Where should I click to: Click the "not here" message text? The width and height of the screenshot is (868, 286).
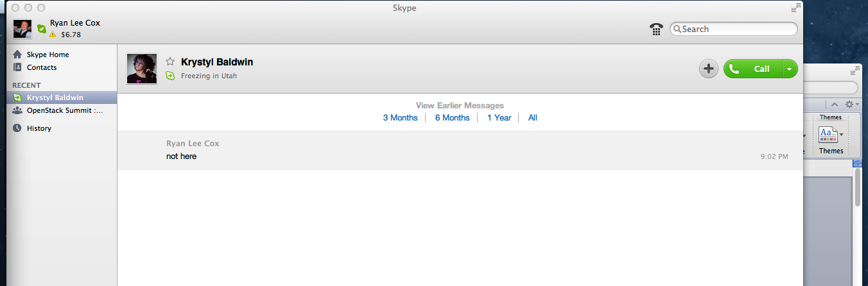click(181, 156)
